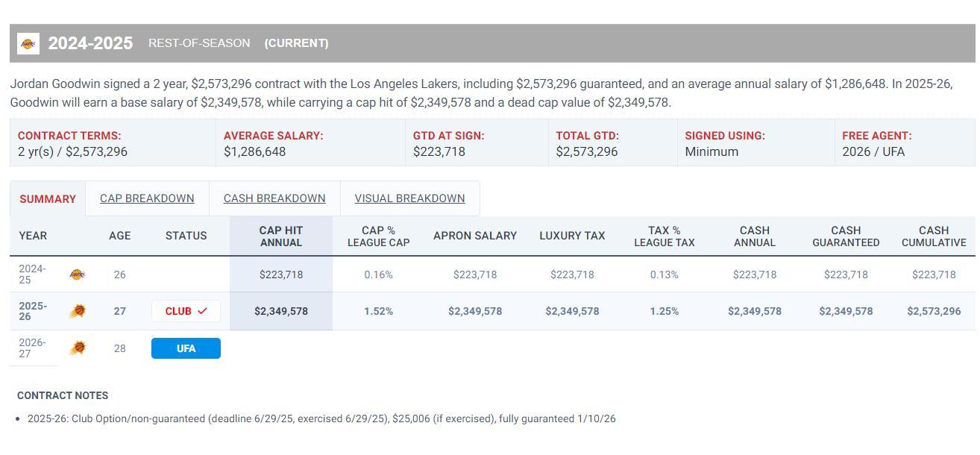This screenshot has height=455, width=980.
Task: Show the Visual Breakdown tab
Action: point(409,198)
